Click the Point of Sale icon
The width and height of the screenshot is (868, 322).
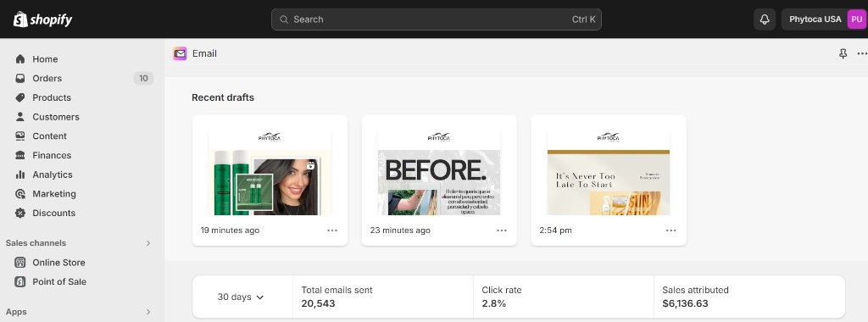pyautogui.click(x=20, y=281)
